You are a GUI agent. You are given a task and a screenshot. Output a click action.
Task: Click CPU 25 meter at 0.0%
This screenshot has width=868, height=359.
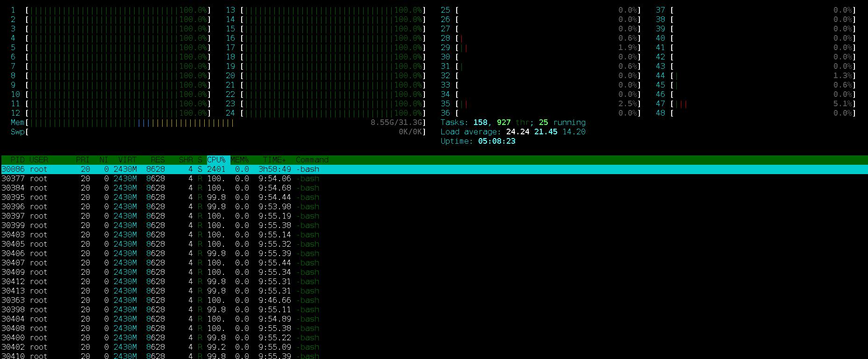tap(541, 10)
